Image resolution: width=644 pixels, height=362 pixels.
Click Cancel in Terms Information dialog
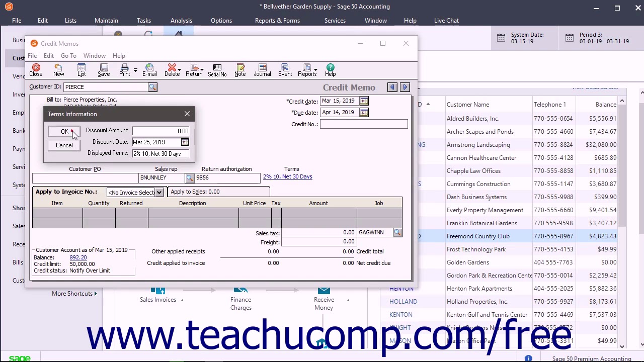point(64,145)
